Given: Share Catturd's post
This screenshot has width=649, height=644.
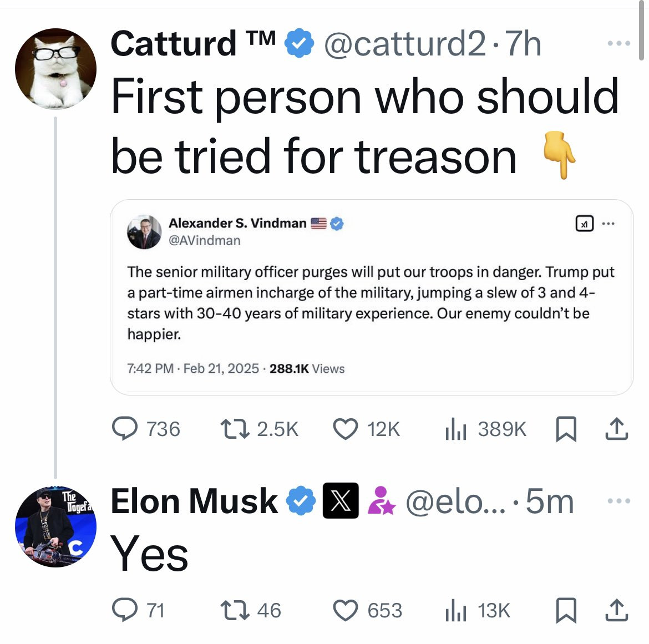Looking at the screenshot, I should 616,429.
